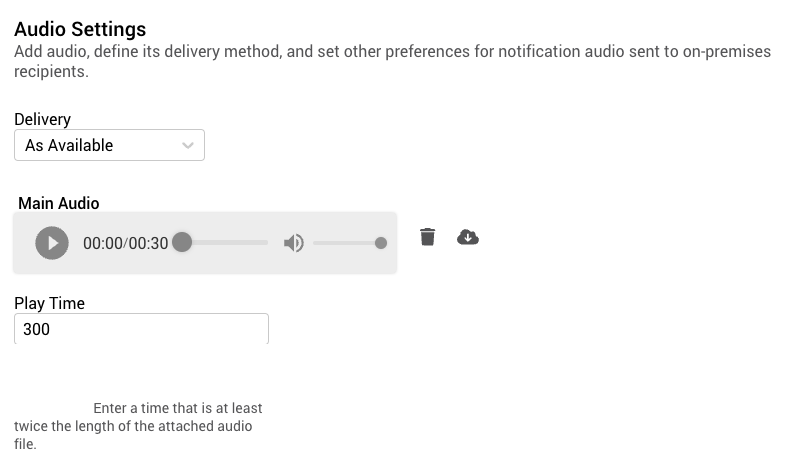This screenshot has width=793, height=462.
Task: Download the Main Audio file
Action: click(x=467, y=237)
